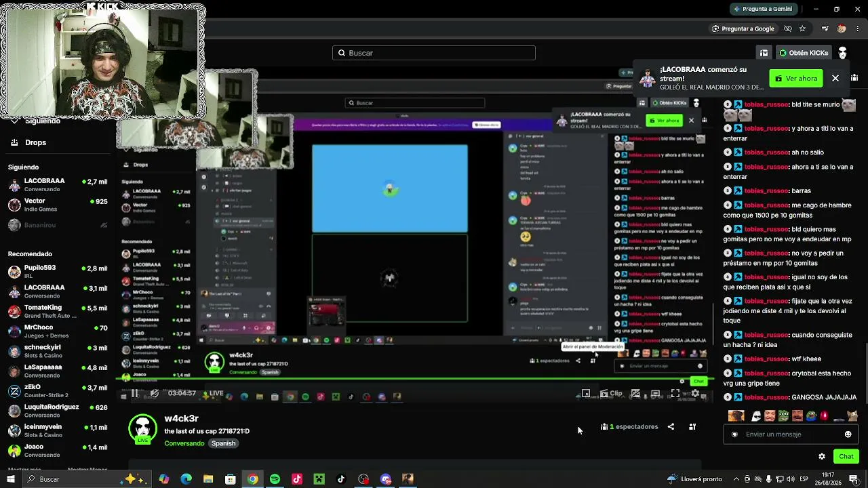The width and height of the screenshot is (868, 488).
Task: Open the profile avatar menu in Kick header
Action: pos(842,53)
